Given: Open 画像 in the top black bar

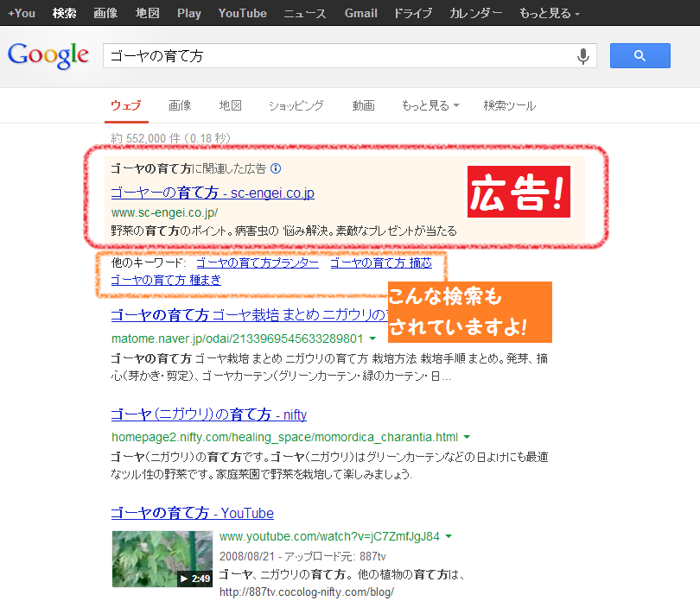Looking at the screenshot, I should coord(105,14).
